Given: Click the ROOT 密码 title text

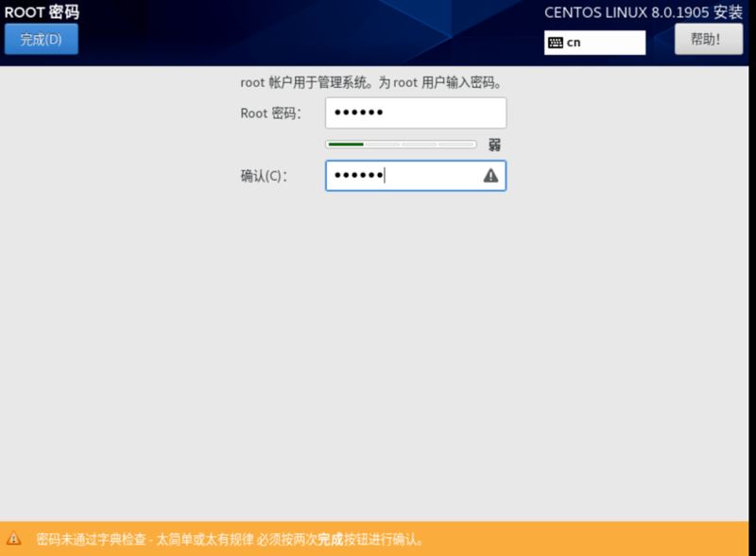Looking at the screenshot, I should (41, 11).
